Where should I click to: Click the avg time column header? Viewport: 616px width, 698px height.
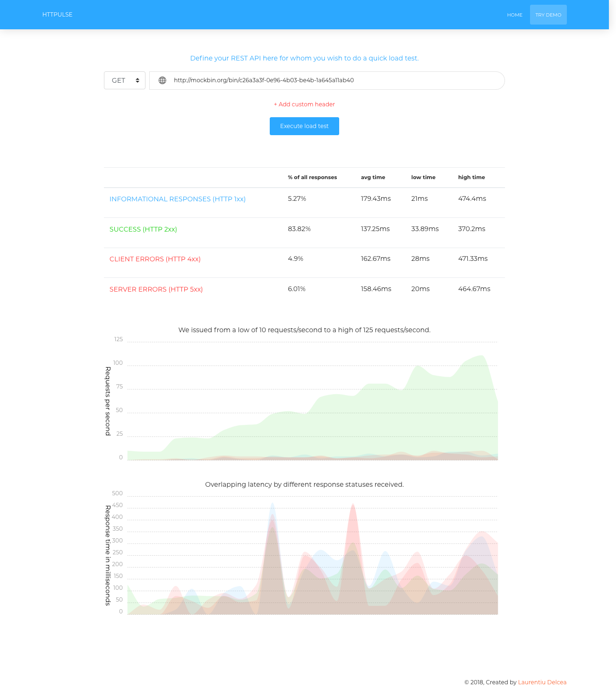pos(373,177)
